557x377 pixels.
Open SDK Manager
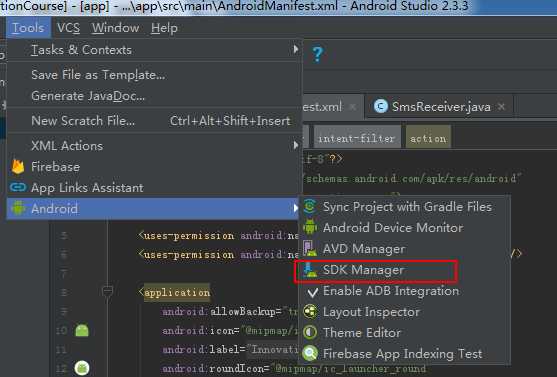coord(405,270)
